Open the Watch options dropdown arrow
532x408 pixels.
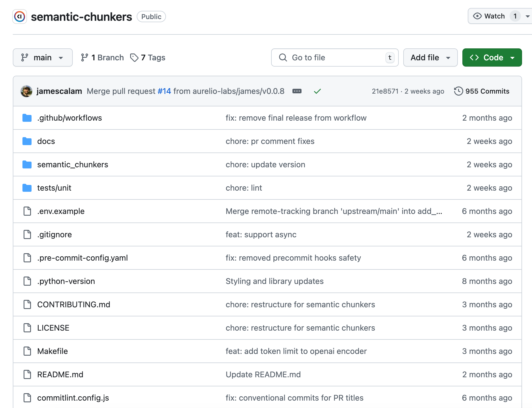(527, 16)
